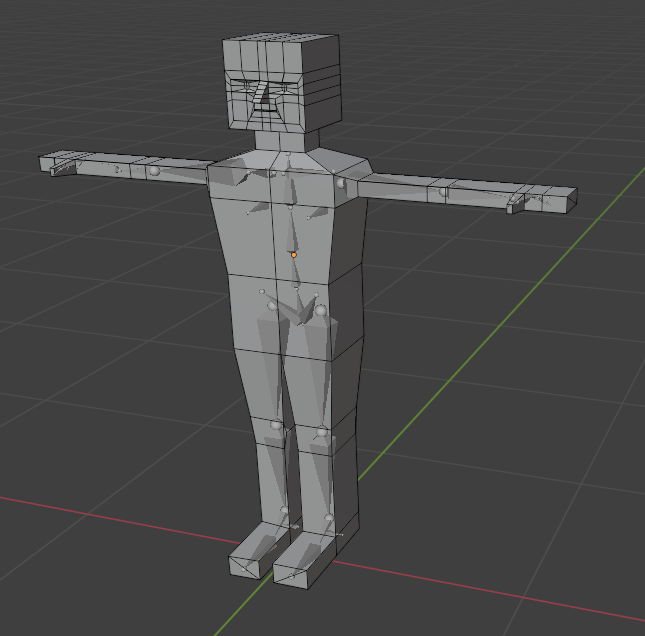This screenshot has height=636, width=645.
Task: Click the ankle joint sphere on the screen-right leg
Action: click(328, 518)
